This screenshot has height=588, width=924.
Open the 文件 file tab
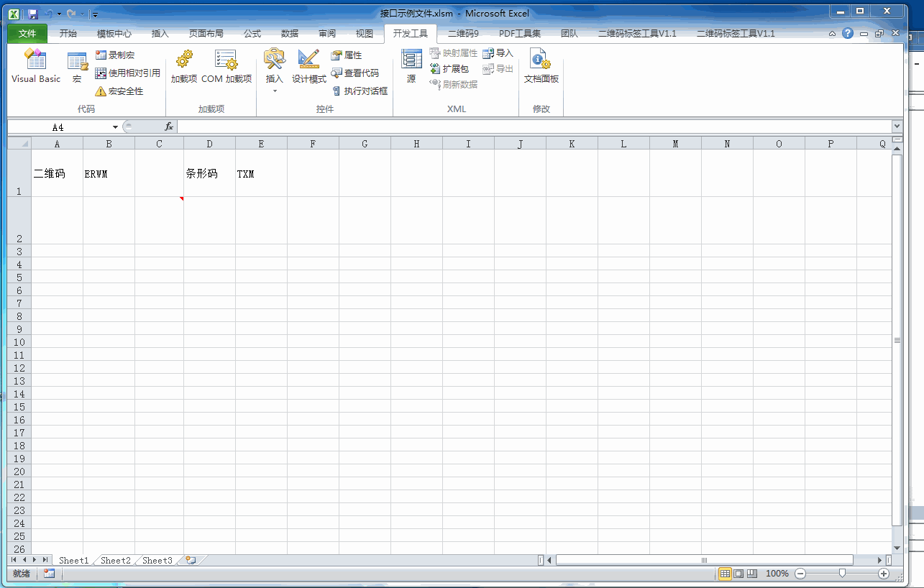(27, 33)
